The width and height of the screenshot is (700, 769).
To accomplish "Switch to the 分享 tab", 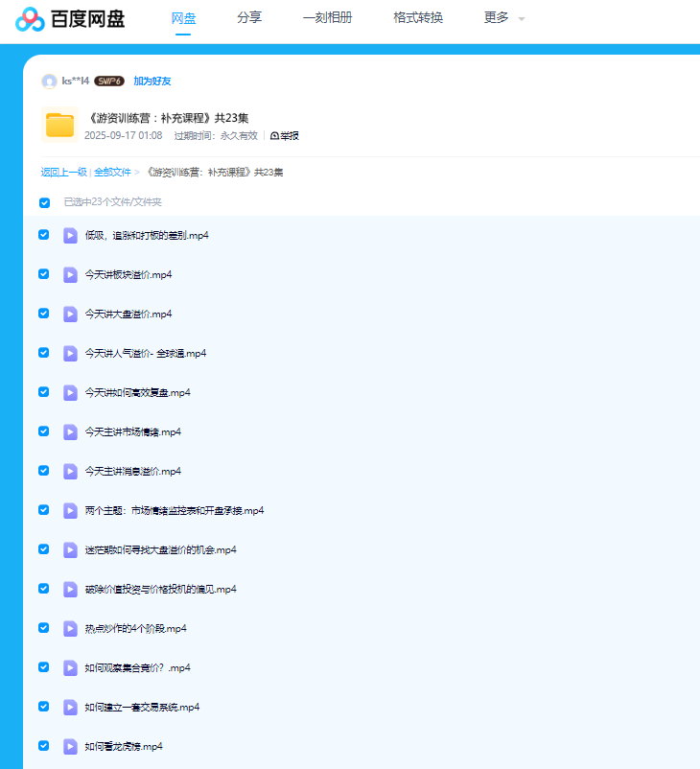I will 249,18.
